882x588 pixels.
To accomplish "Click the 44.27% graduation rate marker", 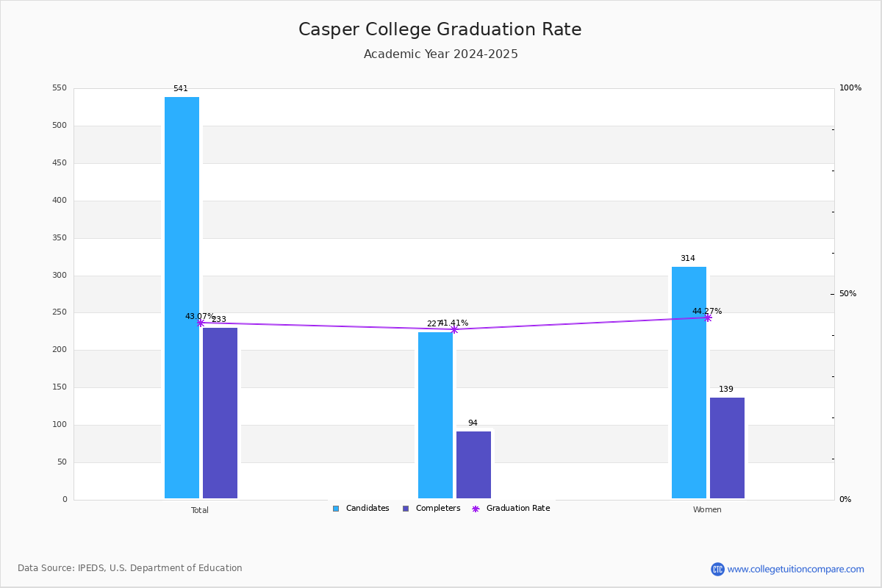I will point(708,318).
